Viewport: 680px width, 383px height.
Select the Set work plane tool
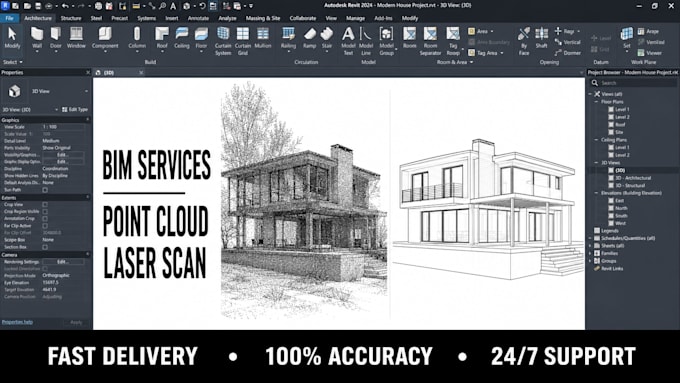click(x=627, y=38)
